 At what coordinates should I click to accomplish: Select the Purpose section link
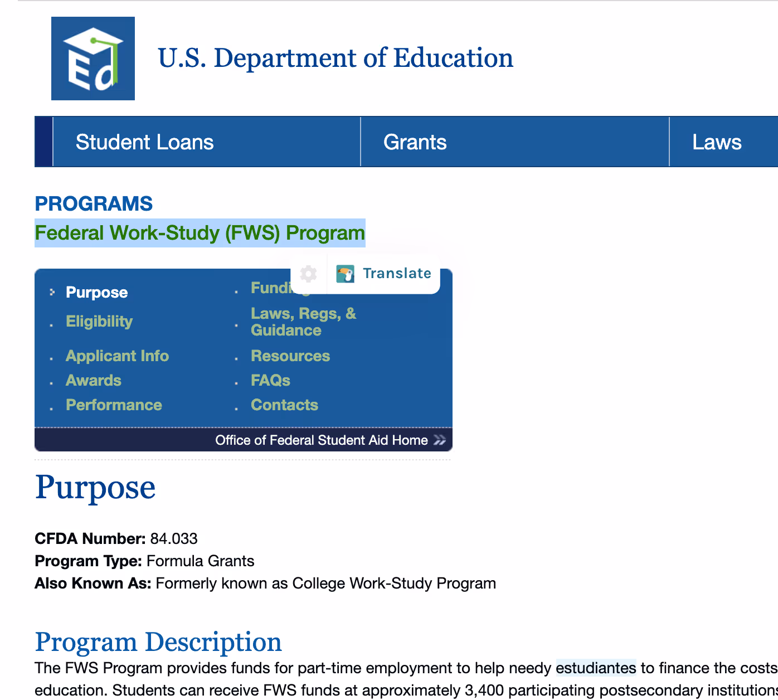click(97, 293)
